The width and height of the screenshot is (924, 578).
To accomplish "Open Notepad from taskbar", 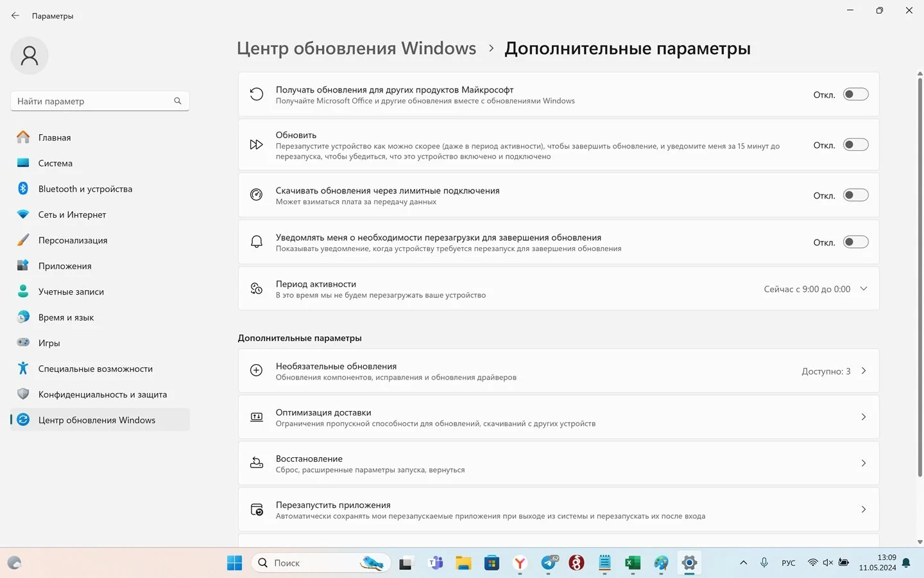I will 604,563.
